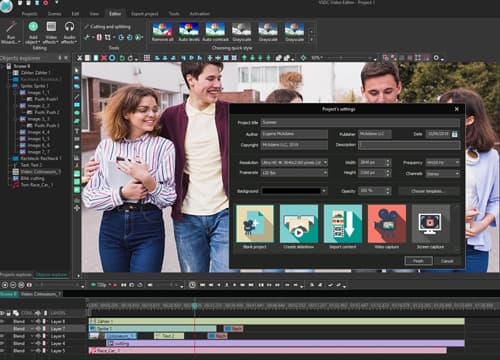Click the redo arrow in editor toolbar

130,58
